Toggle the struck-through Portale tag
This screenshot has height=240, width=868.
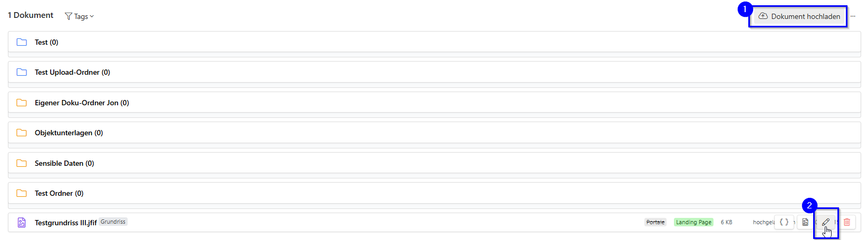pos(655,222)
